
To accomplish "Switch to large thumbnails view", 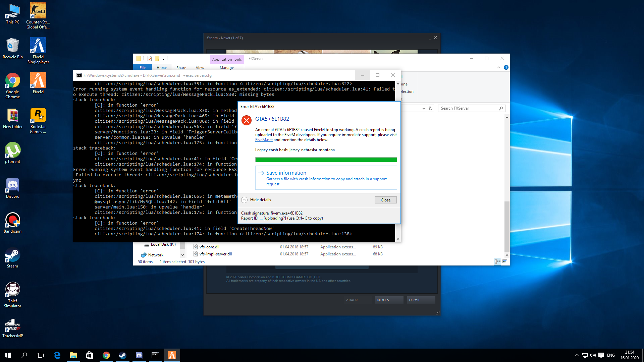I will coord(505,261).
